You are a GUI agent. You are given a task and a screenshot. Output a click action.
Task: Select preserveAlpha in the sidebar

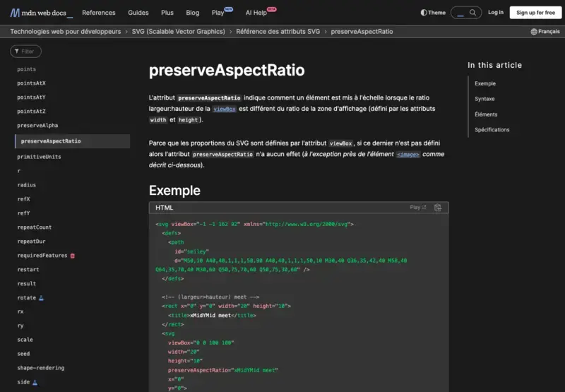click(x=37, y=126)
